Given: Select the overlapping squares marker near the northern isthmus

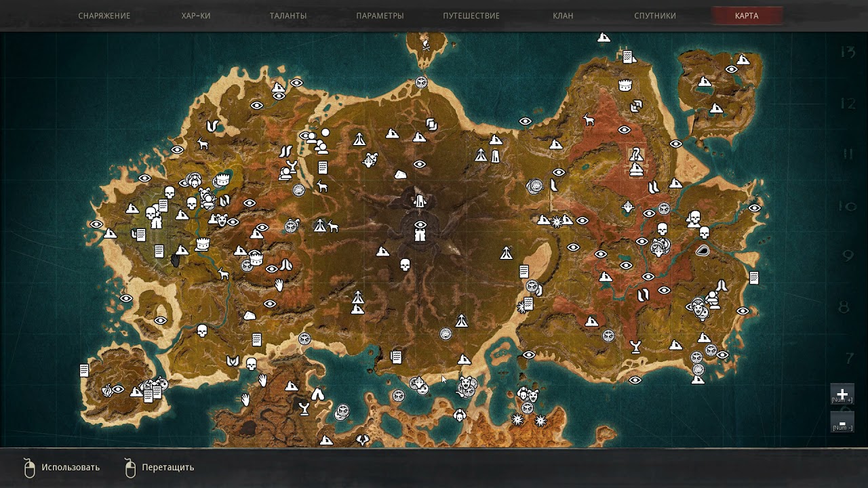Looking at the screenshot, I should [431, 125].
